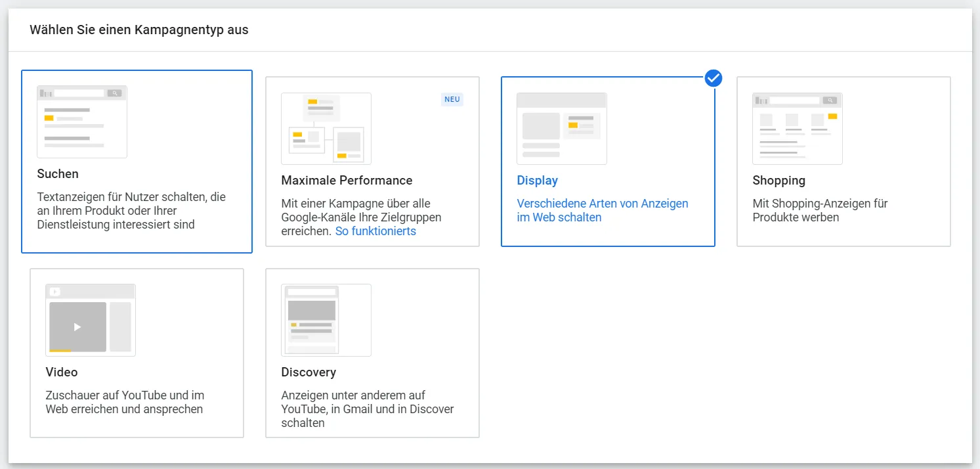Screen dimensions: 980x469
Task: Click the 'Maximale Performance' card title
Action: pos(347,181)
